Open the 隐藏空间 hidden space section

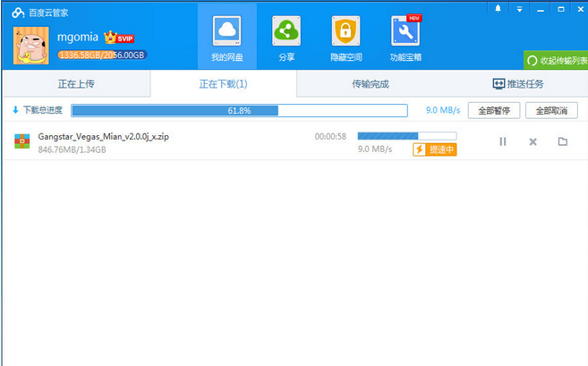pos(345,37)
